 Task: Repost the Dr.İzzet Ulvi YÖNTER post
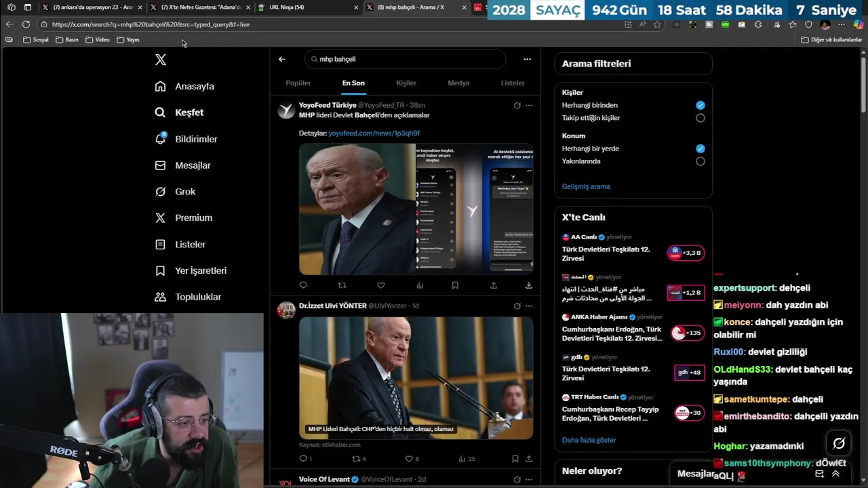coord(359,459)
